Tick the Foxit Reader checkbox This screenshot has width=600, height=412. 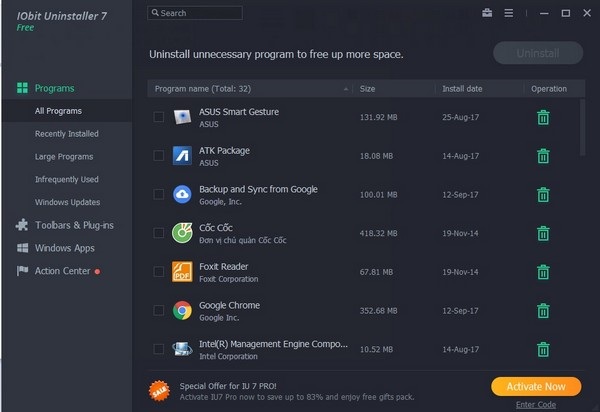158,272
